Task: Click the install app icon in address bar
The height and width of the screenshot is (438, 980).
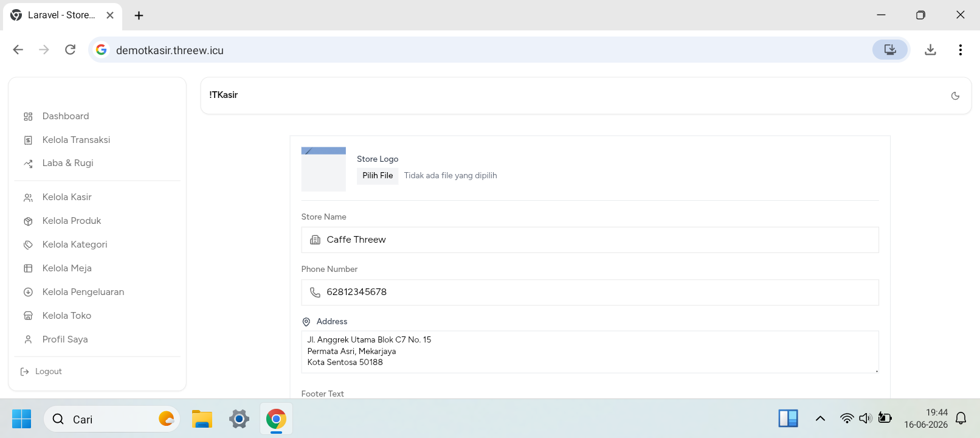Action: (x=890, y=50)
